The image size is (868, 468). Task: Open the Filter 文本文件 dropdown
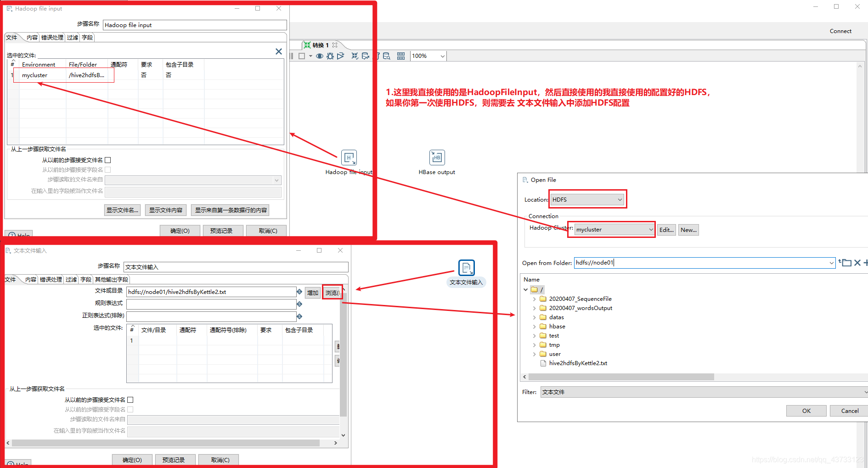point(865,392)
